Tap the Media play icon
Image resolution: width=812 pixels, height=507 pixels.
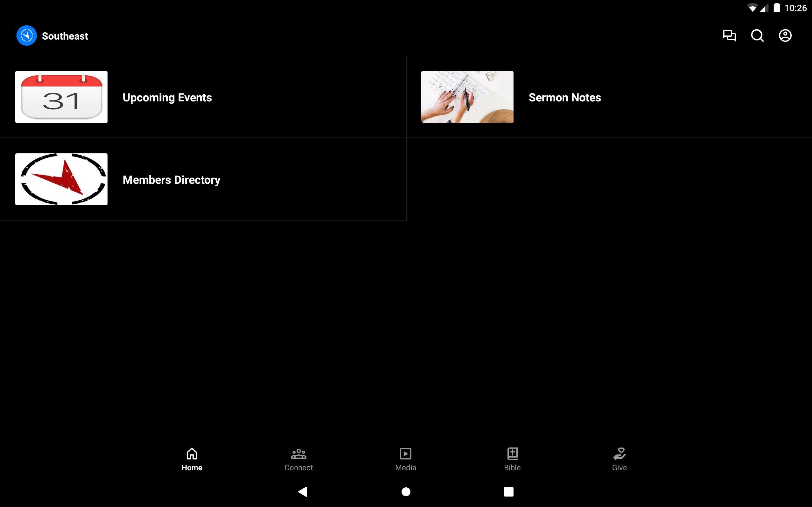pyautogui.click(x=406, y=453)
